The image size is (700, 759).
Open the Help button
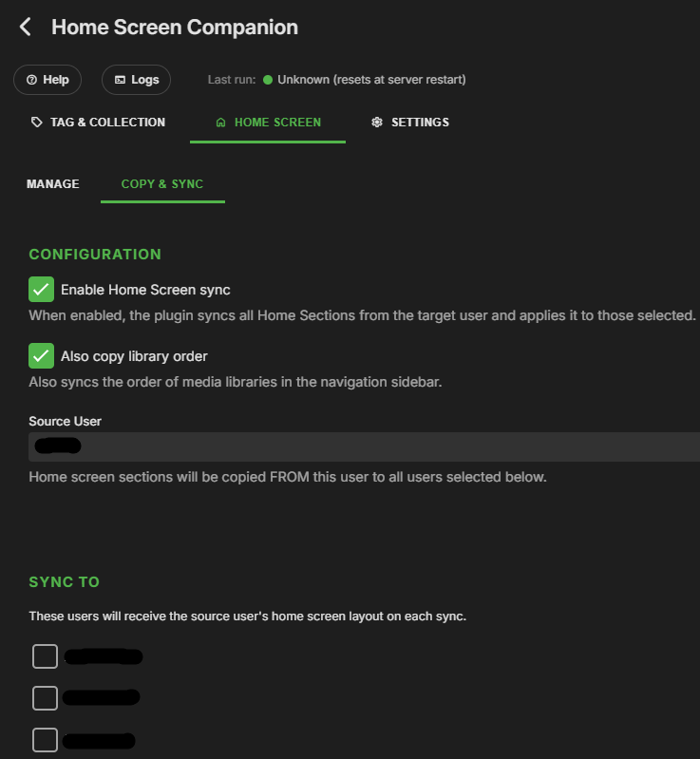point(47,80)
